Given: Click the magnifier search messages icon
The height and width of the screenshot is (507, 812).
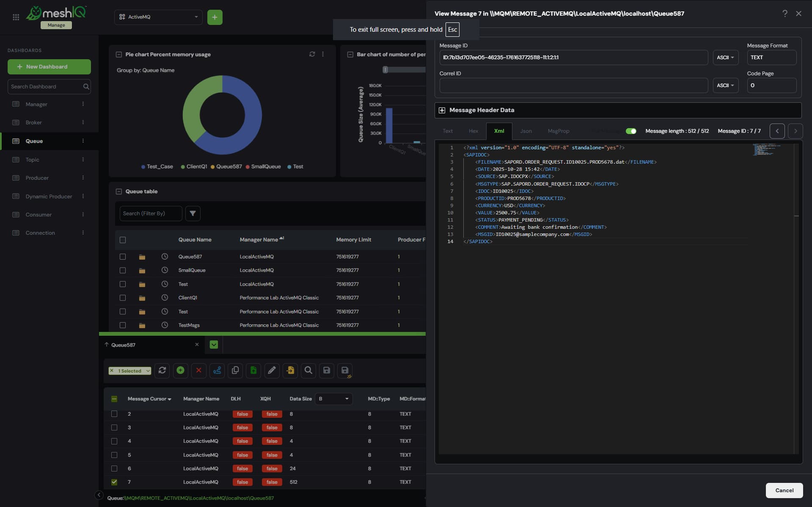Looking at the screenshot, I should tap(308, 370).
